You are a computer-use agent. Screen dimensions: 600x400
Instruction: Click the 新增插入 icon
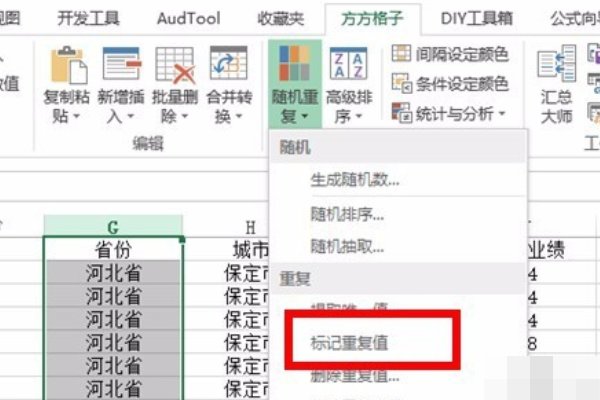[122, 64]
